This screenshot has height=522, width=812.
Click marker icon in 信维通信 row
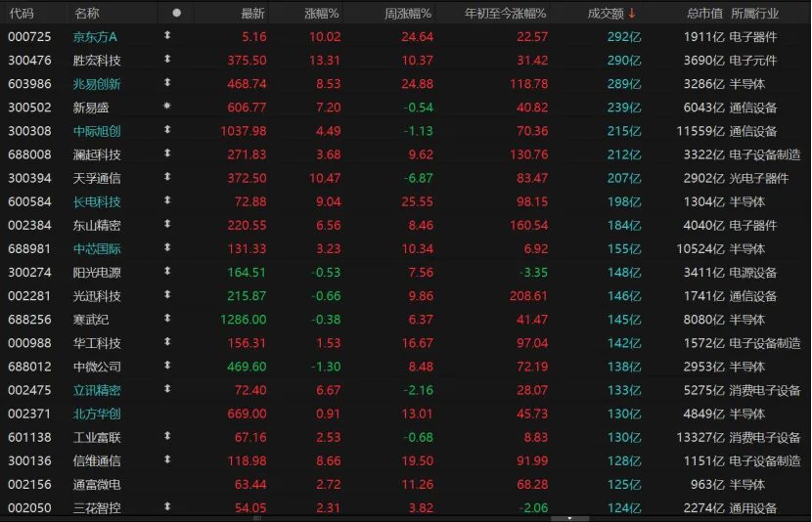point(167,459)
